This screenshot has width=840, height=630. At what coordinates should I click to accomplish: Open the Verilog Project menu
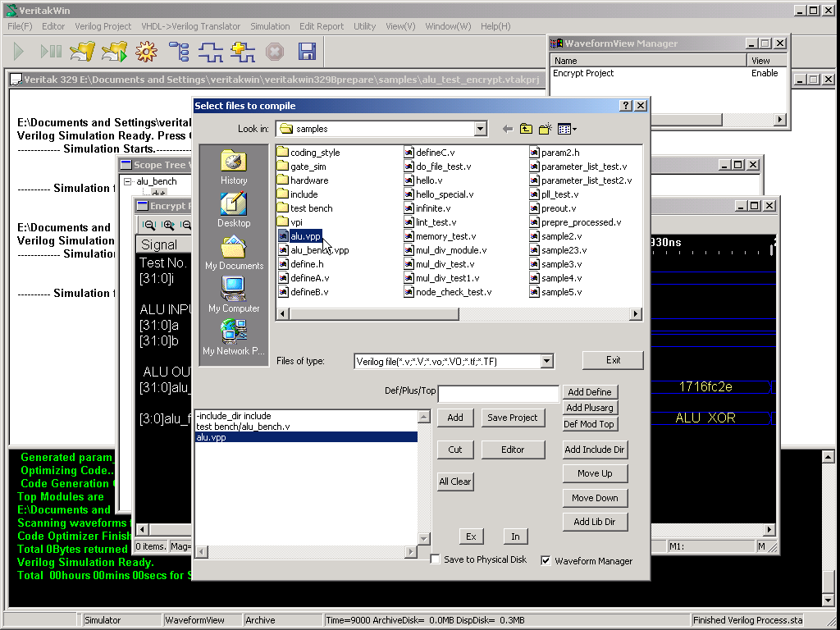[x=103, y=26]
